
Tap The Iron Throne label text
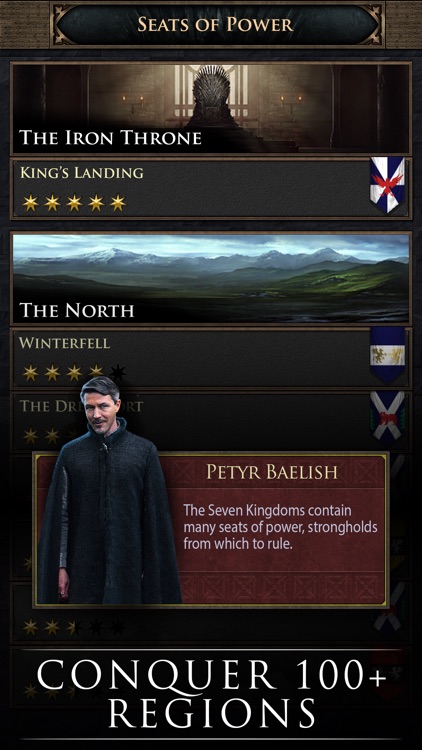coord(110,138)
